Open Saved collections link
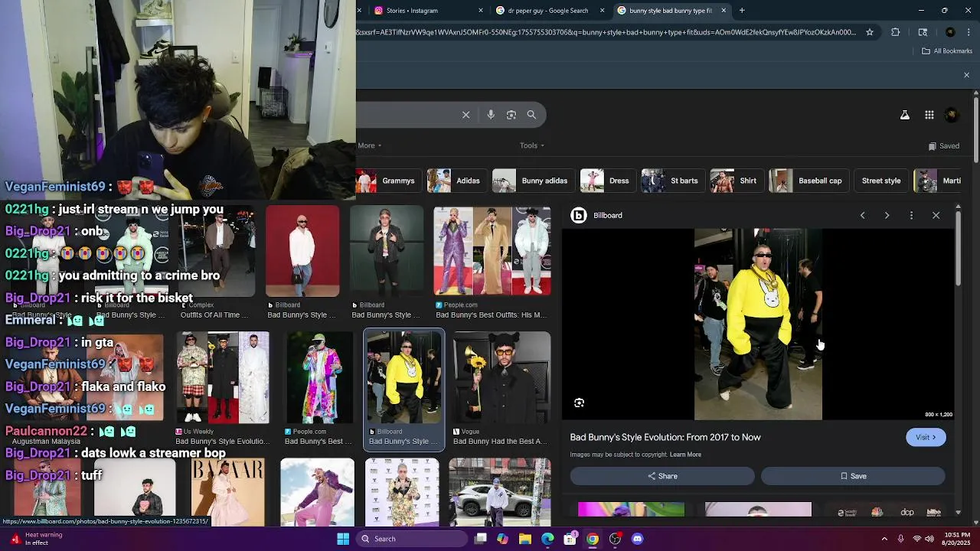This screenshot has width=980, height=551. [943, 145]
